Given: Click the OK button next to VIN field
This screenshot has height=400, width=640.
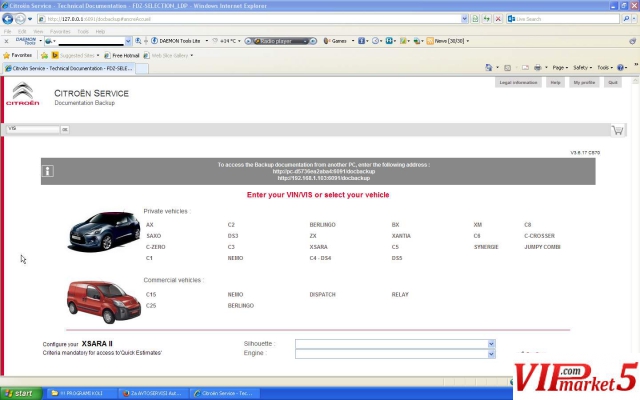Looking at the screenshot, I should 64,129.
